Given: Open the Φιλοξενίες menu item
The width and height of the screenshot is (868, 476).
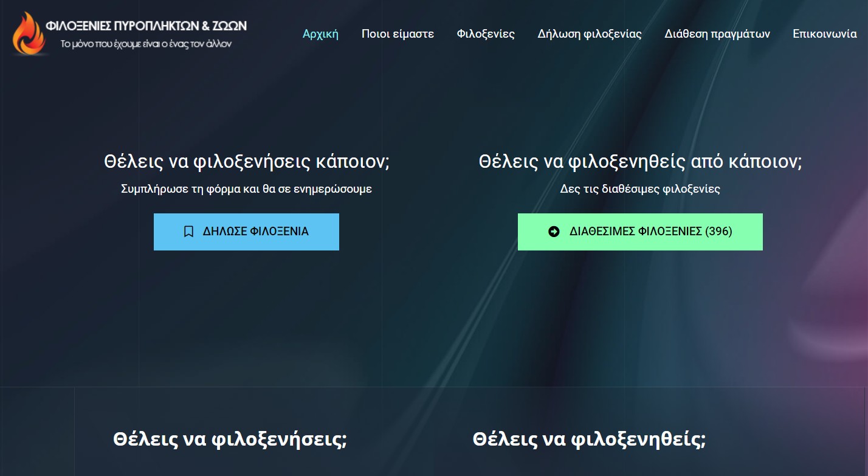Looking at the screenshot, I should pyautogui.click(x=486, y=34).
